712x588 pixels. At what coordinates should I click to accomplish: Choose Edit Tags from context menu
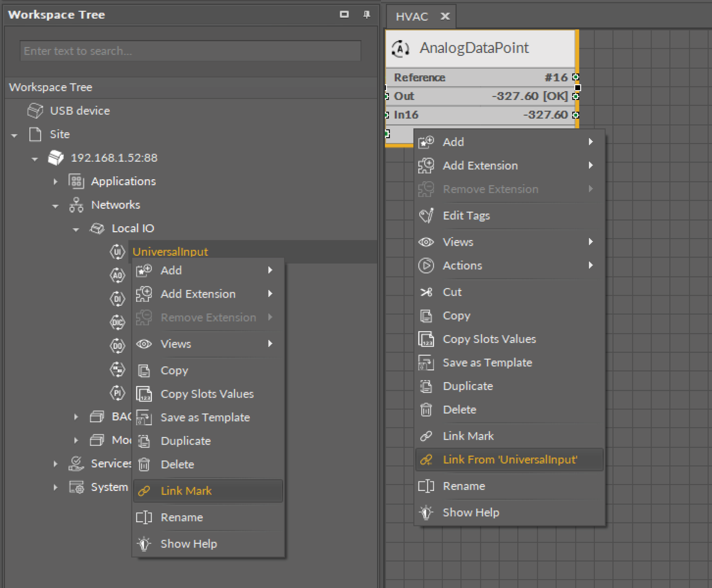[x=466, y=215]
